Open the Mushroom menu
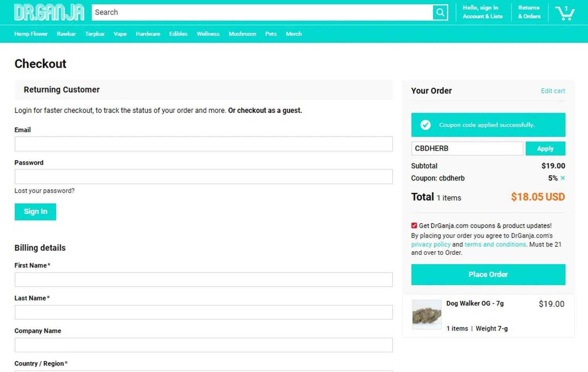The width and height of the screenshot is (588, 372). pyautogui.click(x=242, y=34)
